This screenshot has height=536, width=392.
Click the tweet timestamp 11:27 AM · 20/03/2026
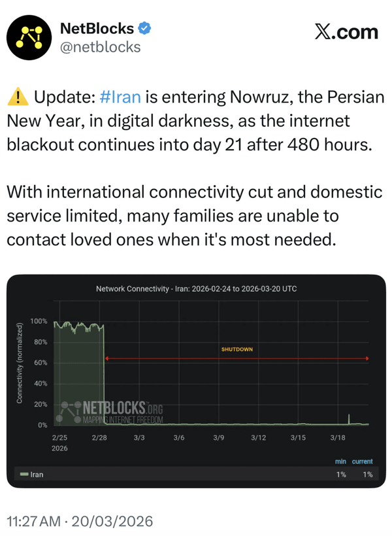[x=80, y=521]
